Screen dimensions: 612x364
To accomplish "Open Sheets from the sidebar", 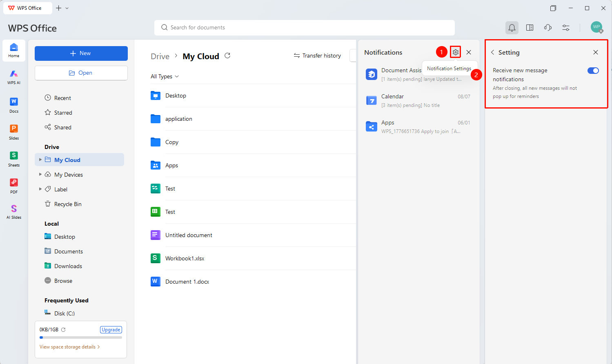I will pos(14,159).
